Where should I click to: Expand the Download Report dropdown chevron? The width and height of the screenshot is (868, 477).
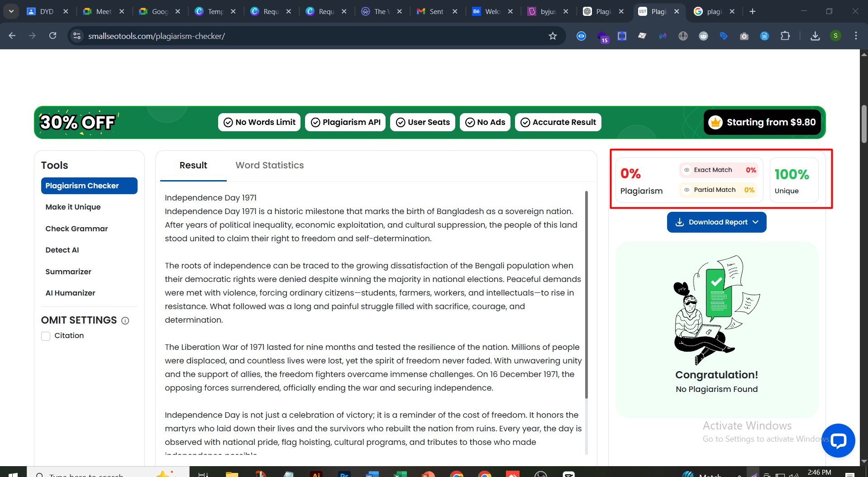[x=756, y=222]
